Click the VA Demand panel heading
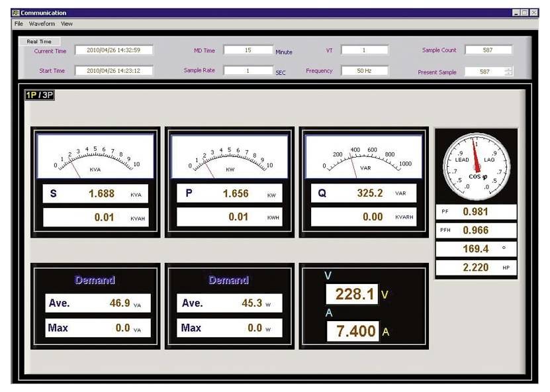The height and width of the screenshot is (392, 550). click(95, 280)
